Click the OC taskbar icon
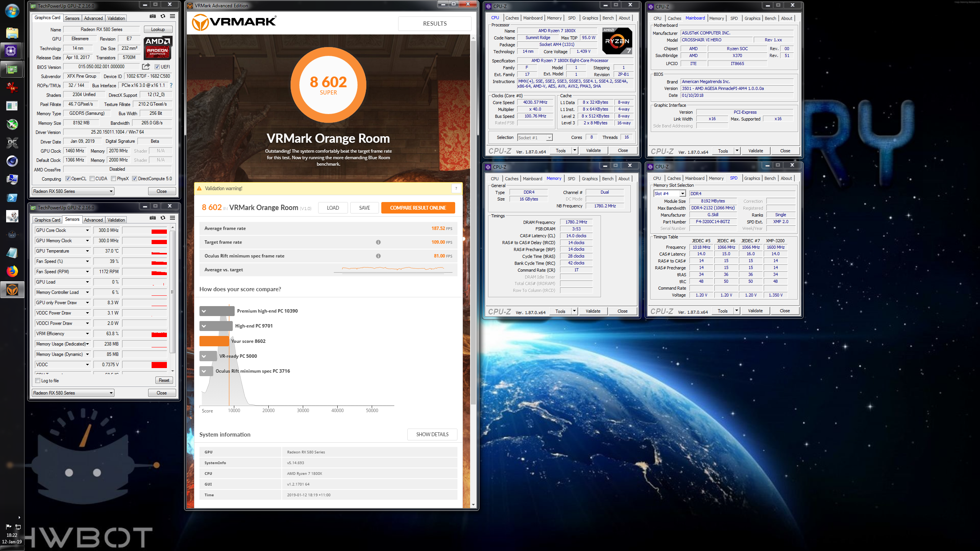This screenshot has height=551, width=980. pyautogui.click(x=12, y=143)
